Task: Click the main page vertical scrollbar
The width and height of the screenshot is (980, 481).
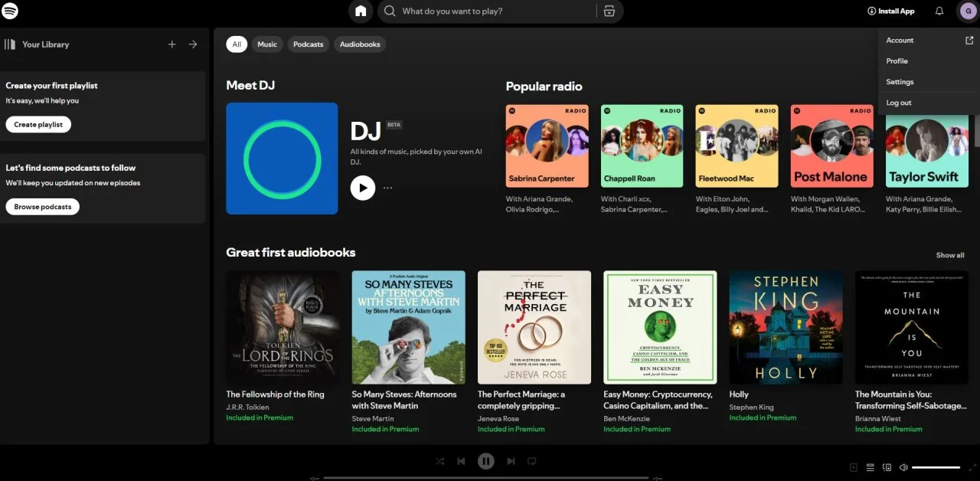Action: [977, 130]
